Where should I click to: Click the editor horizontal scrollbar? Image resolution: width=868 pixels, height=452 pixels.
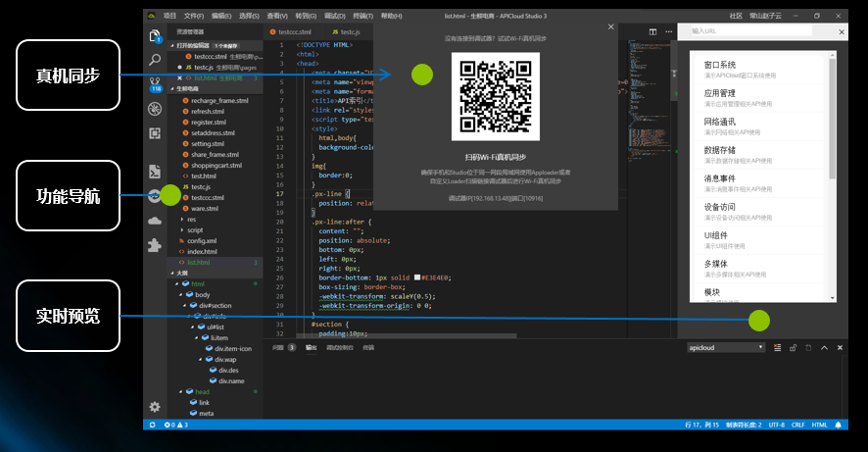(x=407, y=335)
